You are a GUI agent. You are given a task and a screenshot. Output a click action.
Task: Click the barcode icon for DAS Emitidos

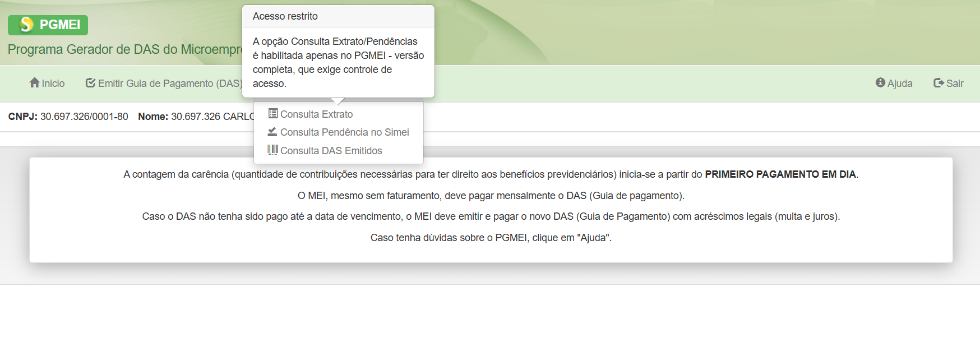(x=272, y=150)
